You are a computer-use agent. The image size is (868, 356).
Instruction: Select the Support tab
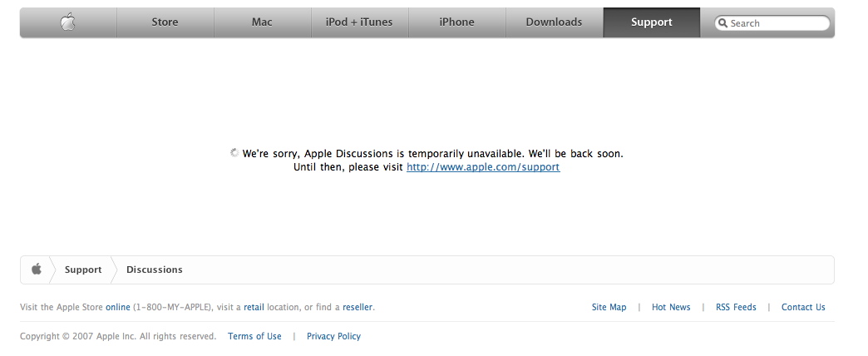(652, 22)
